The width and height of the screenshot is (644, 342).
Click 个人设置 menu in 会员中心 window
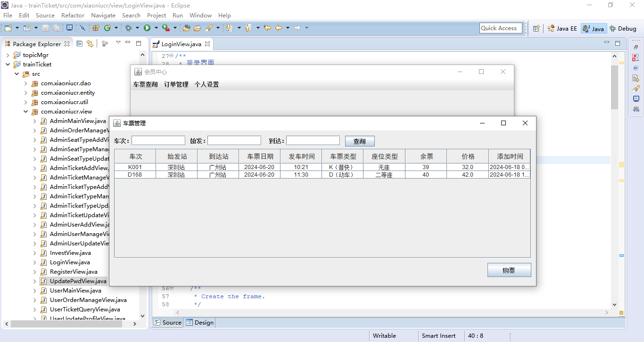206,84
